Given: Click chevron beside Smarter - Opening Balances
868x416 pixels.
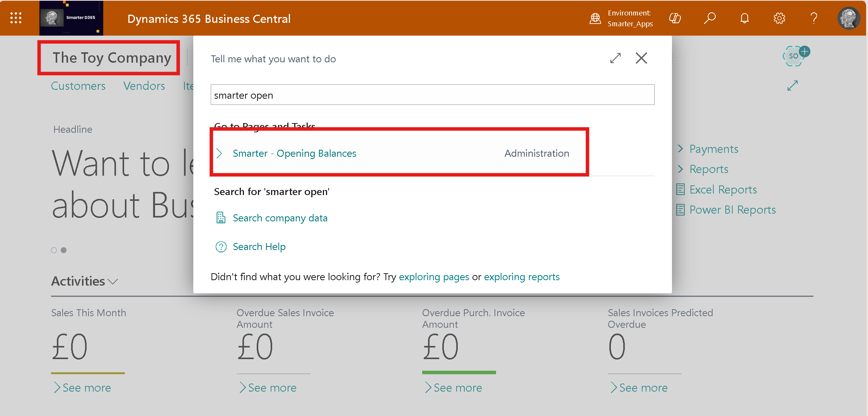Looking at the screenshot, I should (x=219, y=153).
